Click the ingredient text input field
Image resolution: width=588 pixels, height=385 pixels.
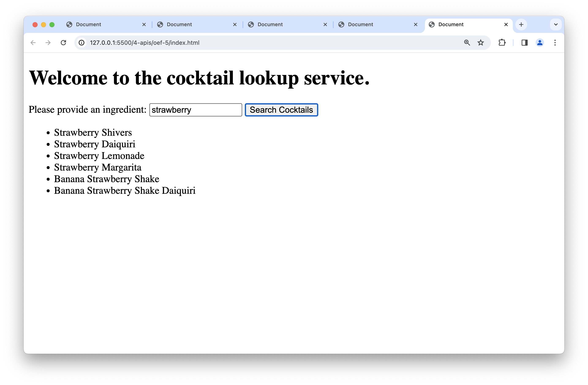tap(195, 110)
